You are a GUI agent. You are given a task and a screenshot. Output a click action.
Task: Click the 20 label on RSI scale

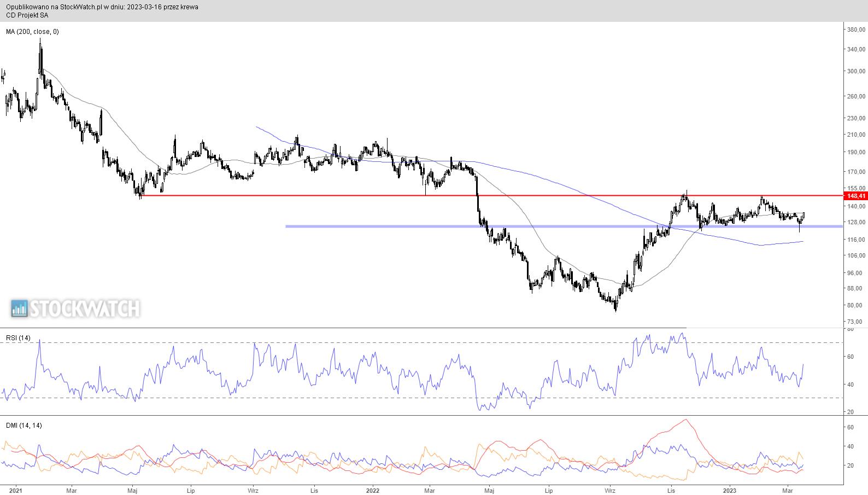coord(851,412)
